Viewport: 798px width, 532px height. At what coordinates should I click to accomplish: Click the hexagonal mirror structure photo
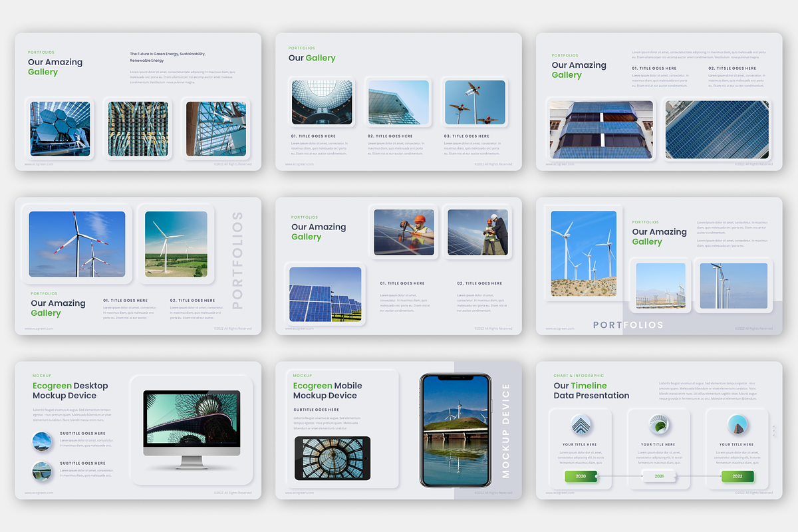[60, 129]
